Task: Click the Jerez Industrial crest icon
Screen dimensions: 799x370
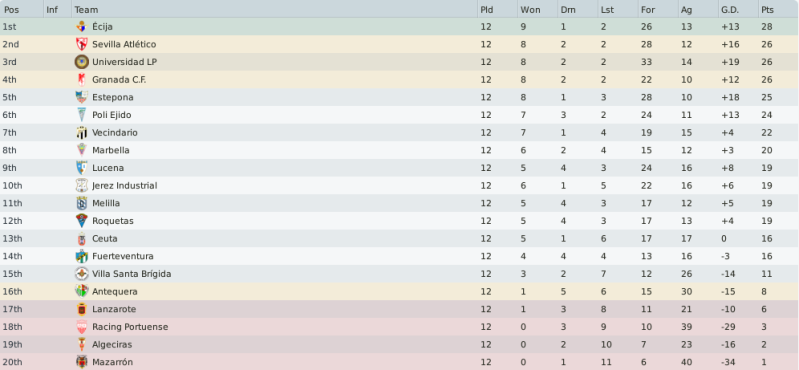Action: [x=82, y=186]
